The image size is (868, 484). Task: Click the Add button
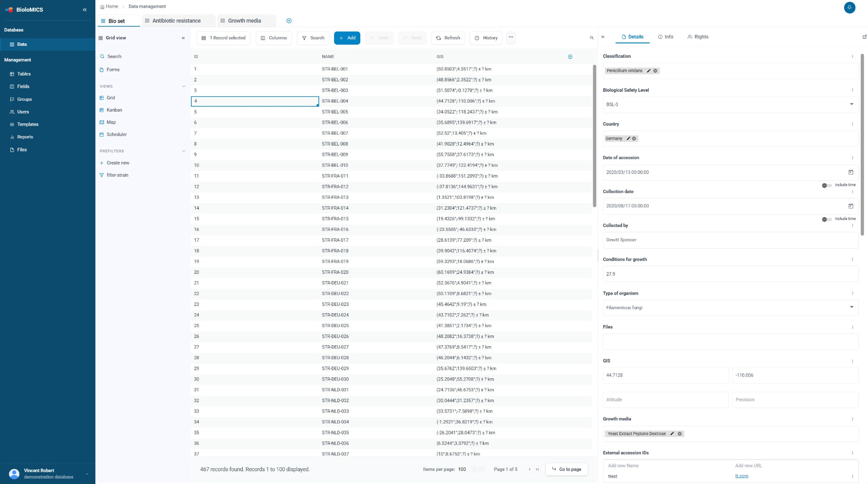347,38
